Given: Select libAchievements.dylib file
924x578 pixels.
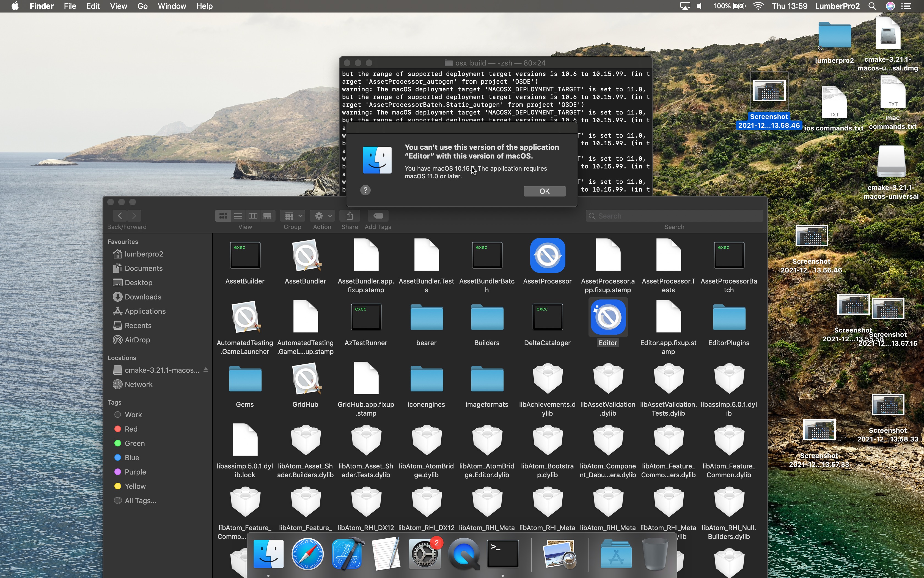Looking at the screenshot, I should (548, 378).
